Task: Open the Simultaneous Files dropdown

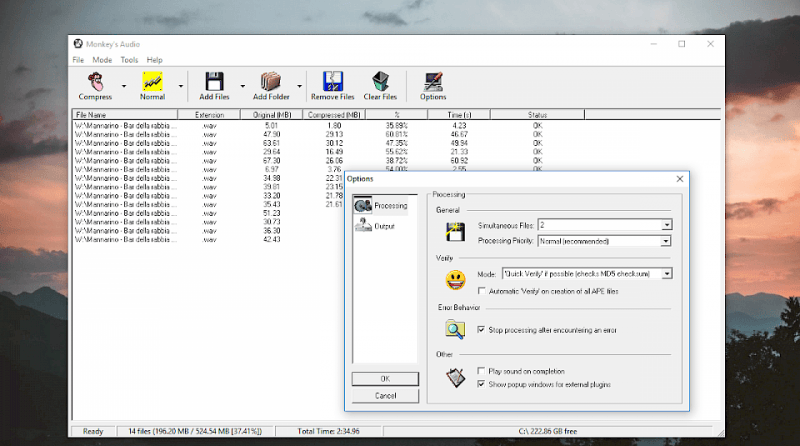Action: click(666, 226)
